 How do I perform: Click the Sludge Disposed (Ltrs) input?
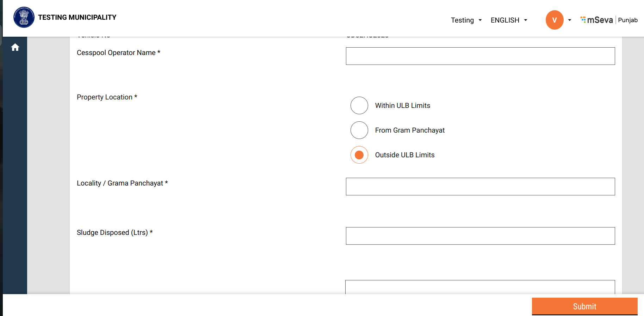480,236
